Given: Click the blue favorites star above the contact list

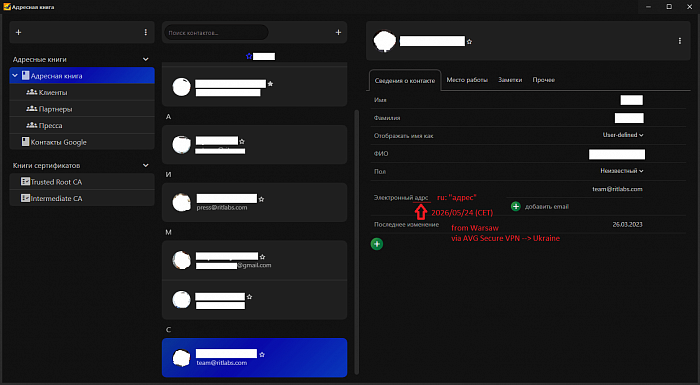Looking at the screenshot, I should [249, 56].
